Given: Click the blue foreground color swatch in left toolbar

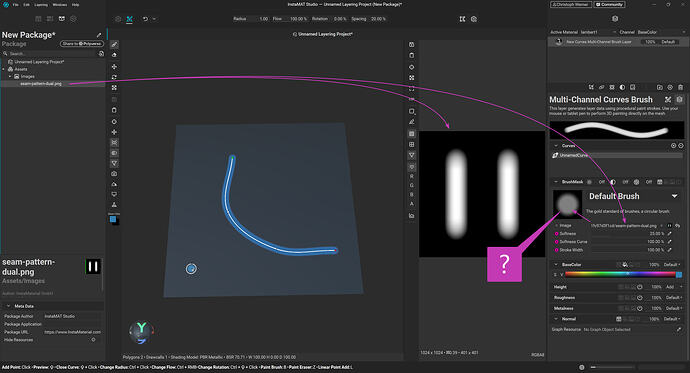Looking at the screenshot, I should [113, 219].
